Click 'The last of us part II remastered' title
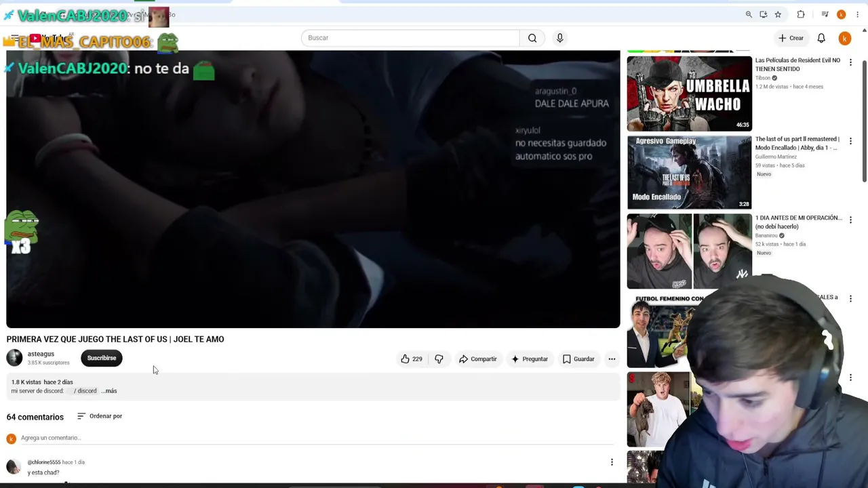Viewport: 868px width, 488px height. coord(797,143)
